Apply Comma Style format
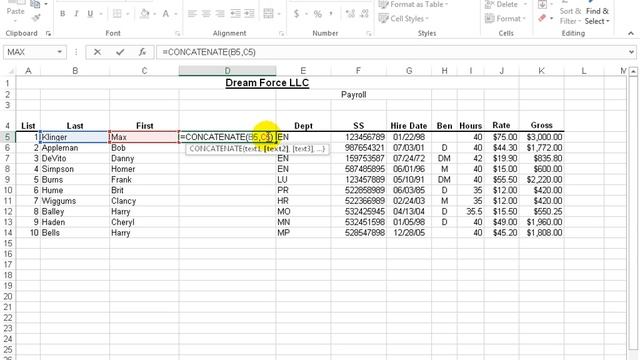Viewport: 640px width, 360px height. 331,14
